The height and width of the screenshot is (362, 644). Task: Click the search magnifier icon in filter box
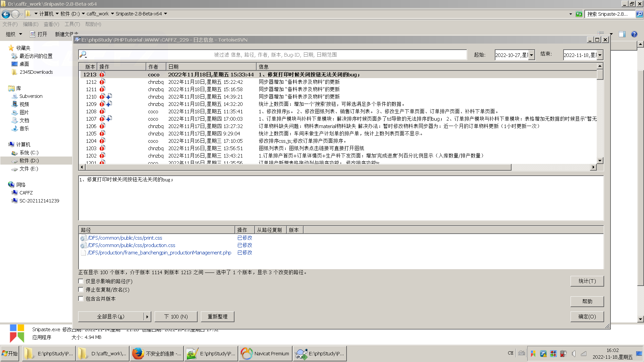click(x=83, y=54)
